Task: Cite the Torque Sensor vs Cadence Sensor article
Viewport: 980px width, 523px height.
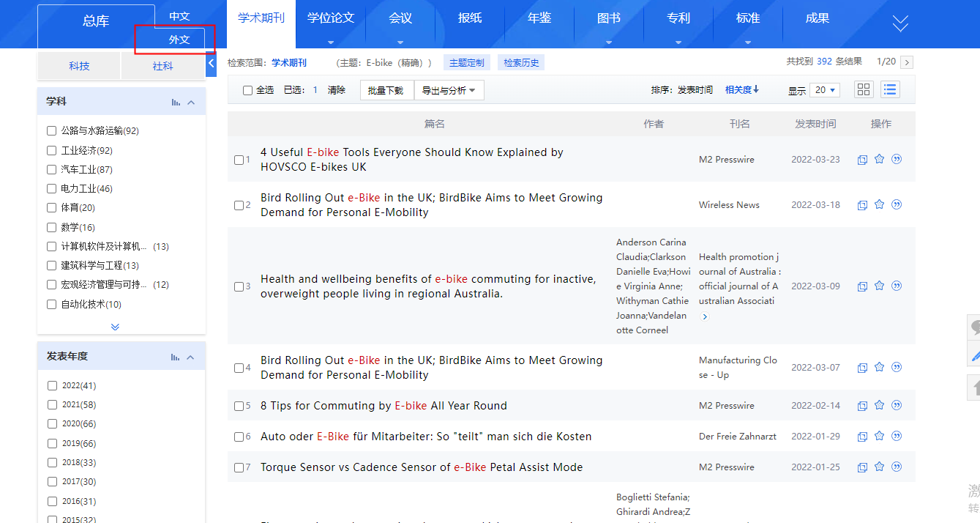Action: point(897,467)
